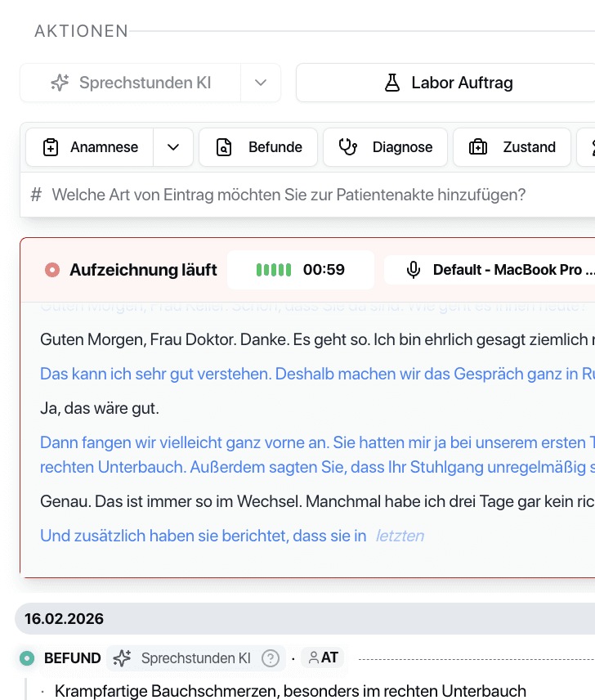Click the microphone icon
595x700 pixels.
(414, 270)
